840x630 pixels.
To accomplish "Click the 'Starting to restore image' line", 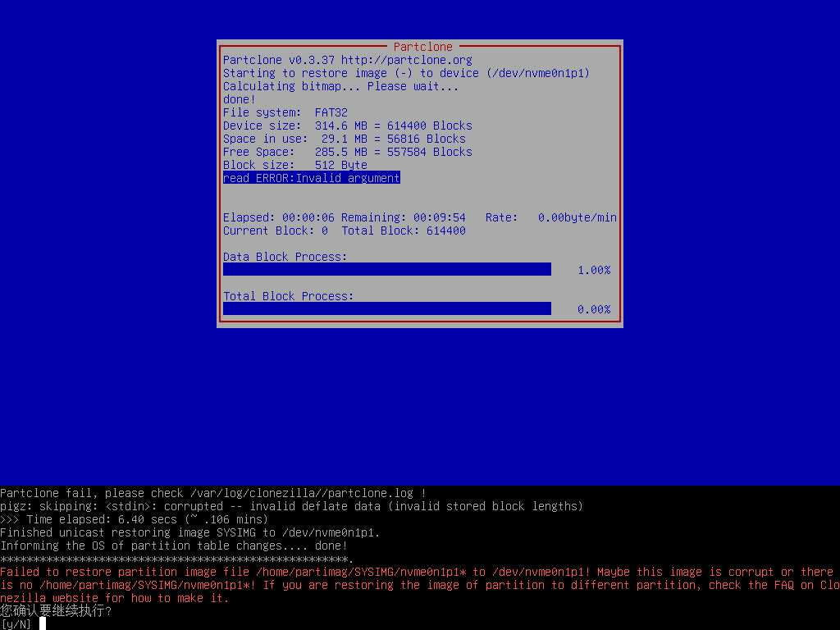I will click(x=406, y=73).
